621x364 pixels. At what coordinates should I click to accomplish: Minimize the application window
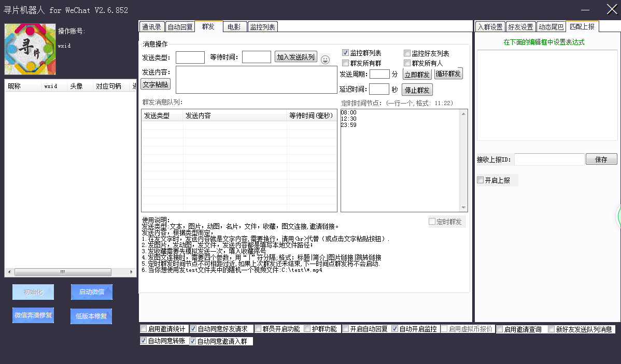(x=585, y=9)
